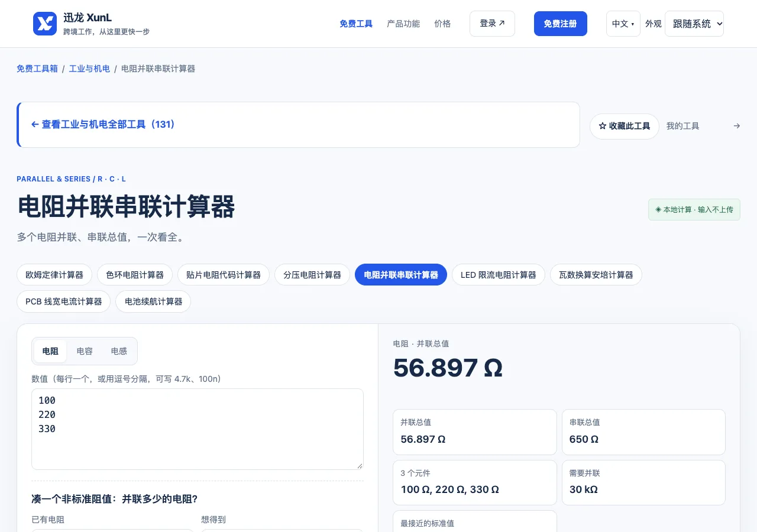Open the 免费工具 nav item
The height and width of the screenshot is (532, 757).
tap(356, 24)
